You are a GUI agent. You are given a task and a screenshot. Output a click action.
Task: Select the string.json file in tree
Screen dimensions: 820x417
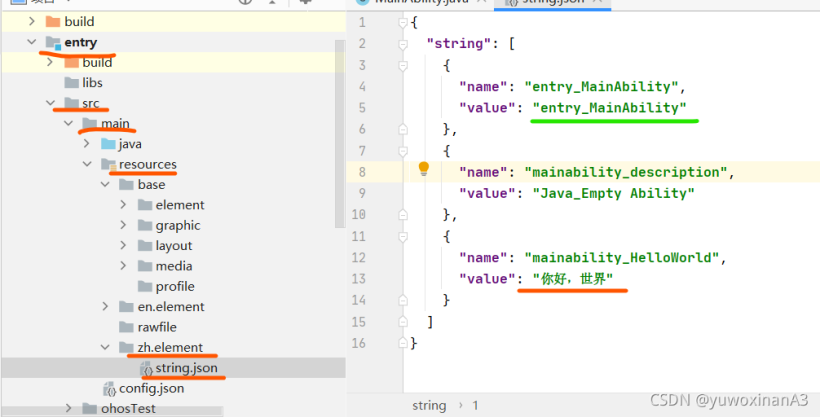pyautogui.click(x=186, y=368)
